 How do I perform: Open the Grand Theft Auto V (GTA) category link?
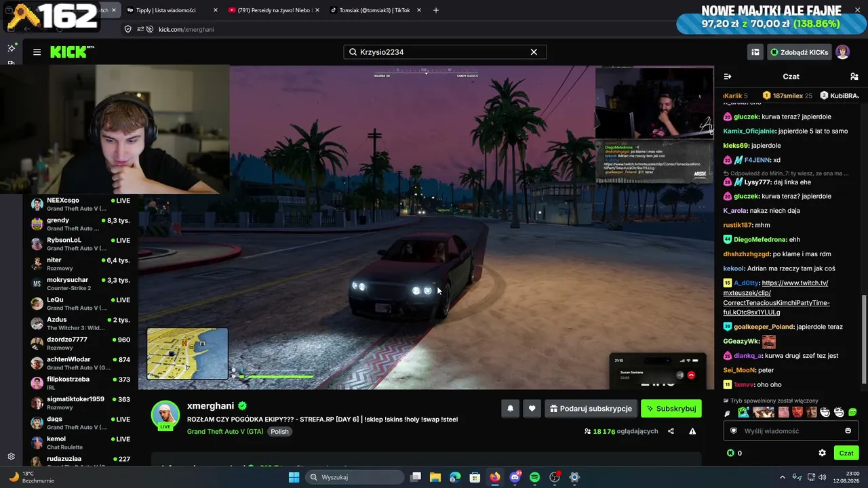225,432
